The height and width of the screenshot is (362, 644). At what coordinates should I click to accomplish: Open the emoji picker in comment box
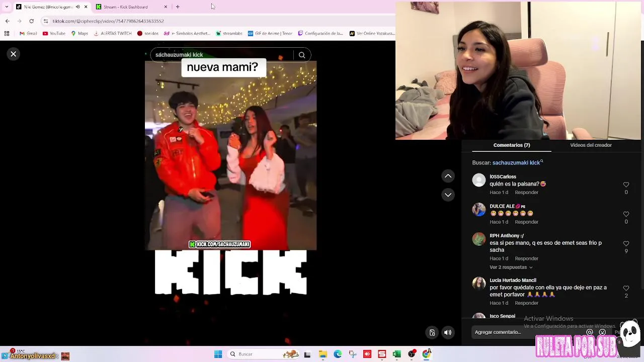[602, 332]
